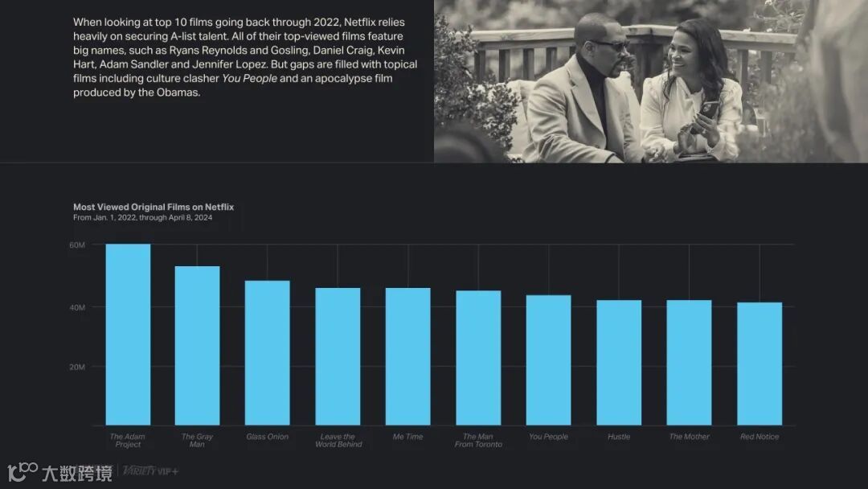Click the bar for The Man From Toronto
The image size is (868, 489).
(x=478, y=358)
